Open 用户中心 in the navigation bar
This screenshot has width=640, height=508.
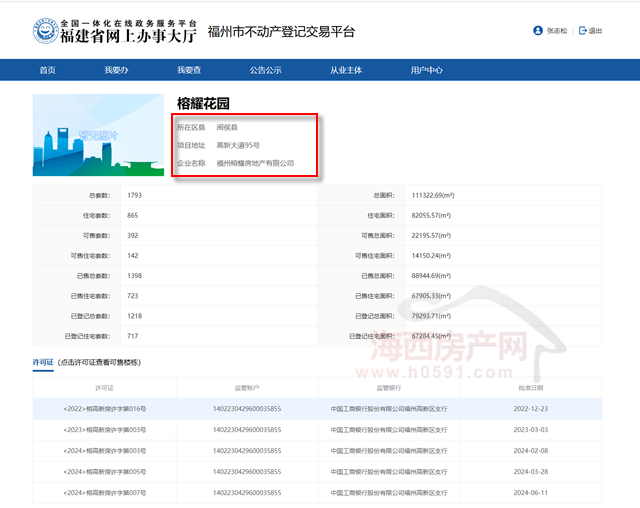(x=426, y=70)
